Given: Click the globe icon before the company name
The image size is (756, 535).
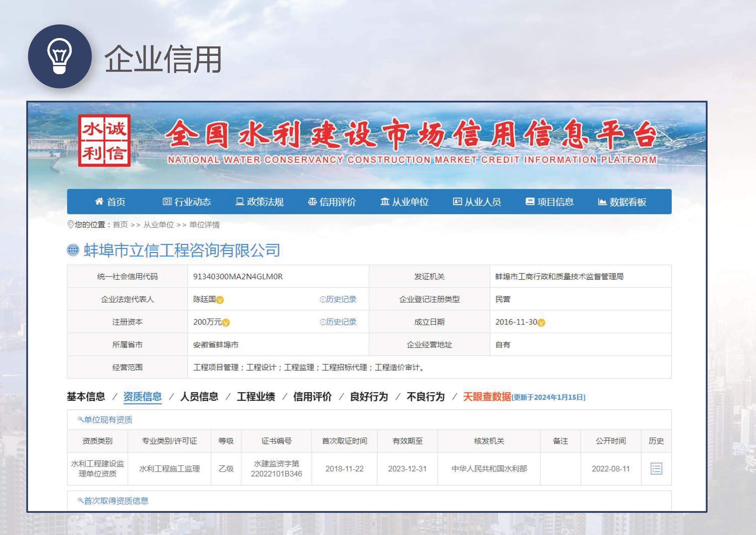Looking at the screenshot, I should [73, 250].
